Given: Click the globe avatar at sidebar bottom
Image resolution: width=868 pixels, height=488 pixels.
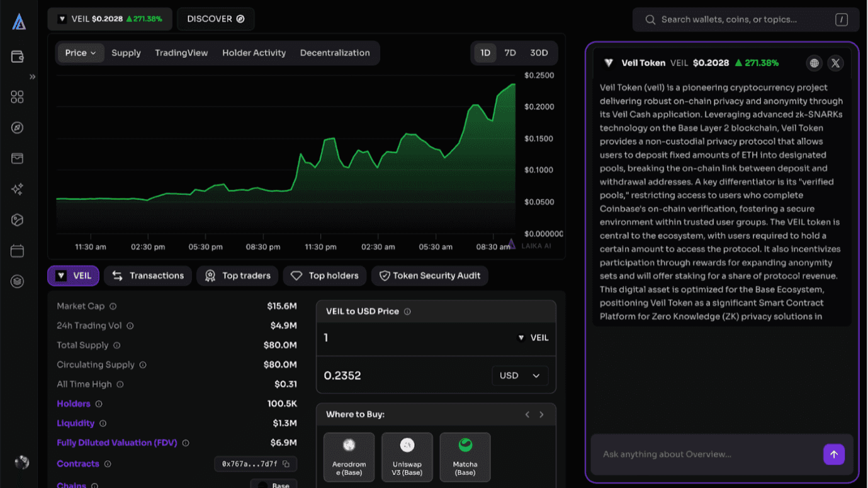Looking at the screenshot, I should point(22,462).
